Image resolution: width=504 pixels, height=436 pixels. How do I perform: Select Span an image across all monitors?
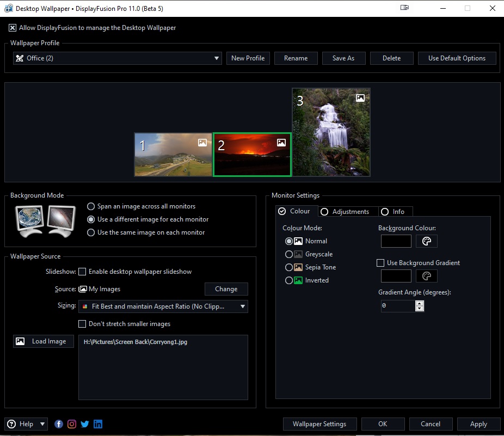pyautogui.click(x=91, y=206)
